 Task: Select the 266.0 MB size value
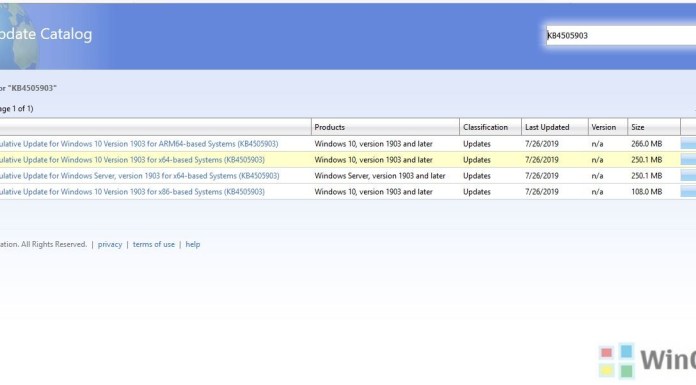tap(646, 144)
